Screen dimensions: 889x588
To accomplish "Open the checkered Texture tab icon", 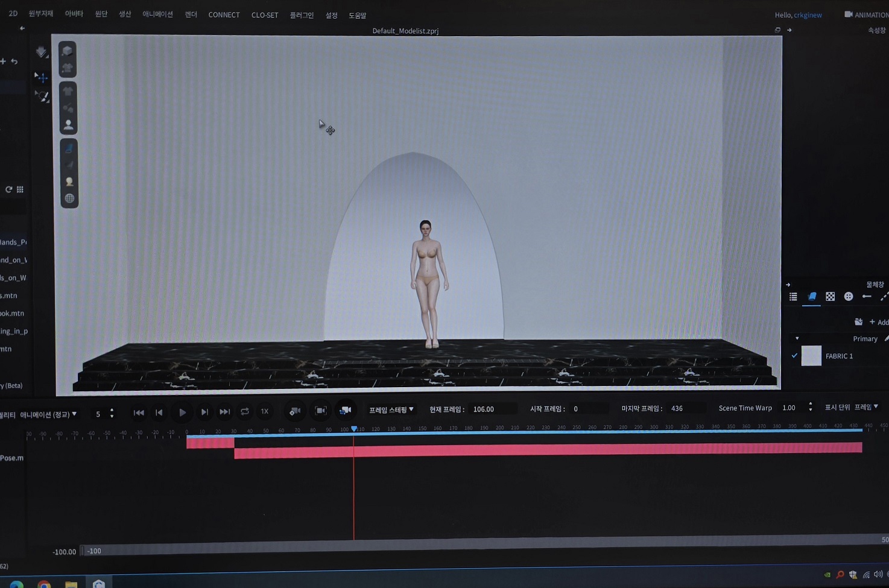I will coord(830,296).
